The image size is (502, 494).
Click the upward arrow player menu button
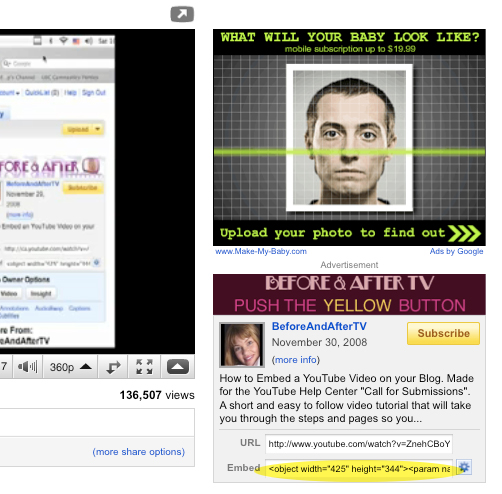pos(178,367)
